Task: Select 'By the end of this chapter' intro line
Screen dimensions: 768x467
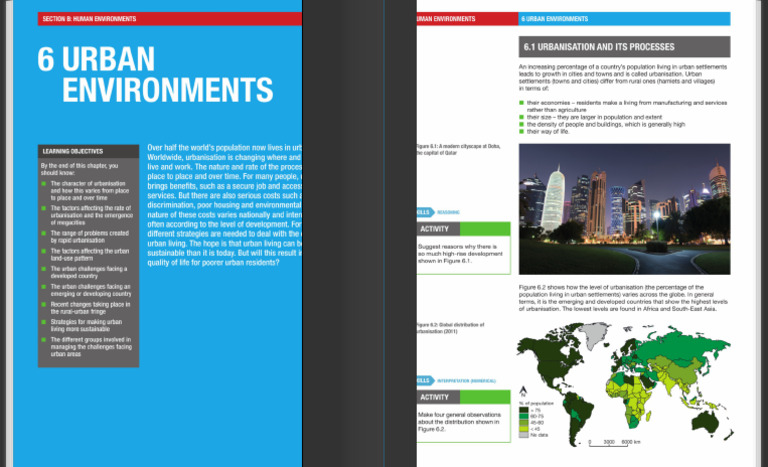Action: 79,169
